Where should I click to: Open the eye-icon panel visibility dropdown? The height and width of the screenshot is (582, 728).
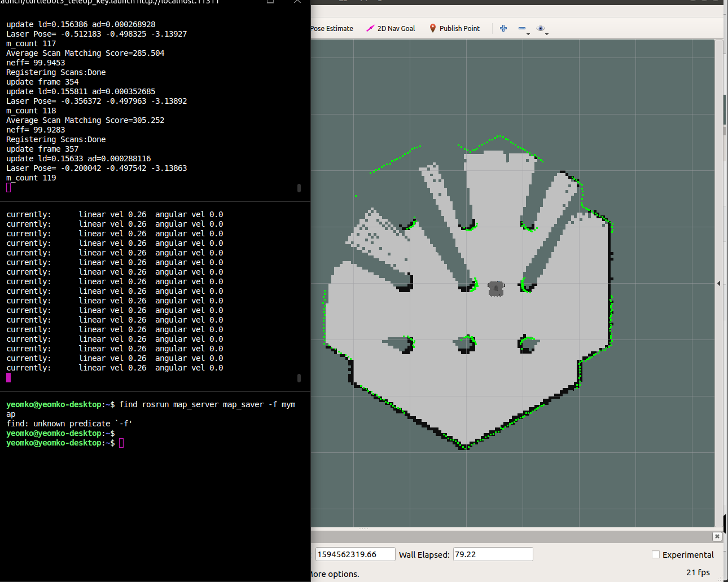click(542, 29)
